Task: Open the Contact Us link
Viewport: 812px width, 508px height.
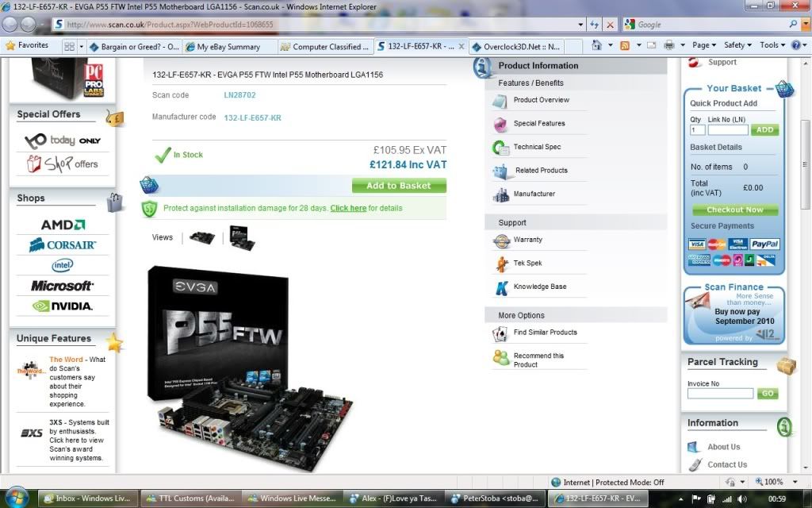Action: [727, 464]
